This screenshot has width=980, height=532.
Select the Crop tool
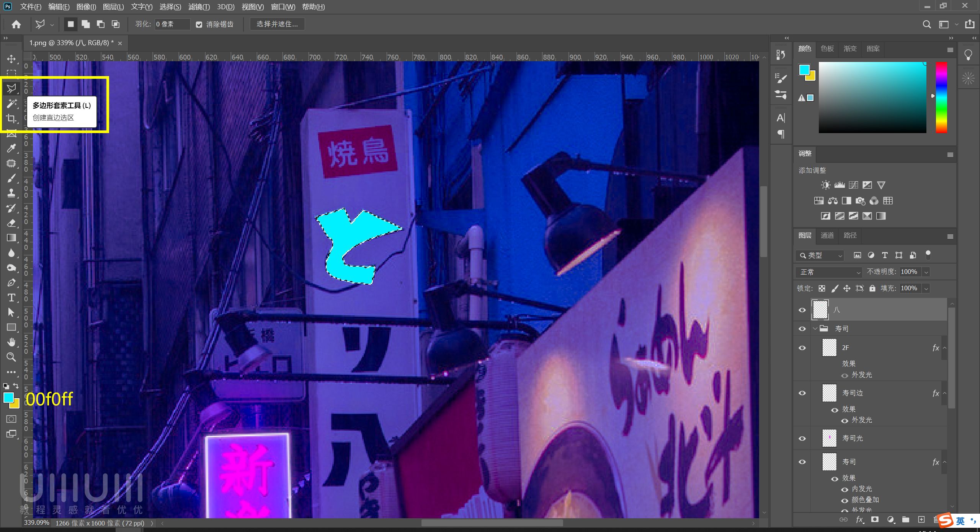coord(11,119)
